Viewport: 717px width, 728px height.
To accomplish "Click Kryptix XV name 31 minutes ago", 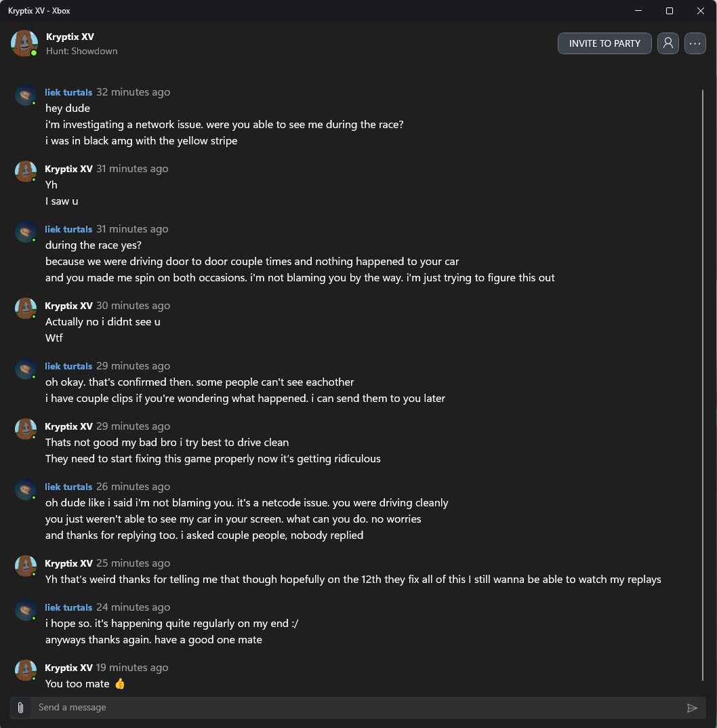I will point(68,169).
